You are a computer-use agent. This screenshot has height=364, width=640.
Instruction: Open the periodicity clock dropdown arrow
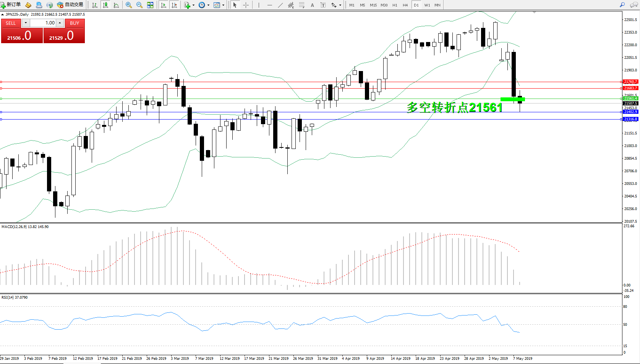pos(208,5)
